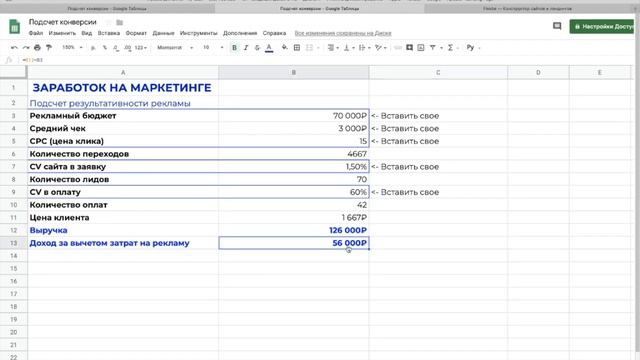
Task: Format as currency with ruble button
Action: click(x=93, y=48)
